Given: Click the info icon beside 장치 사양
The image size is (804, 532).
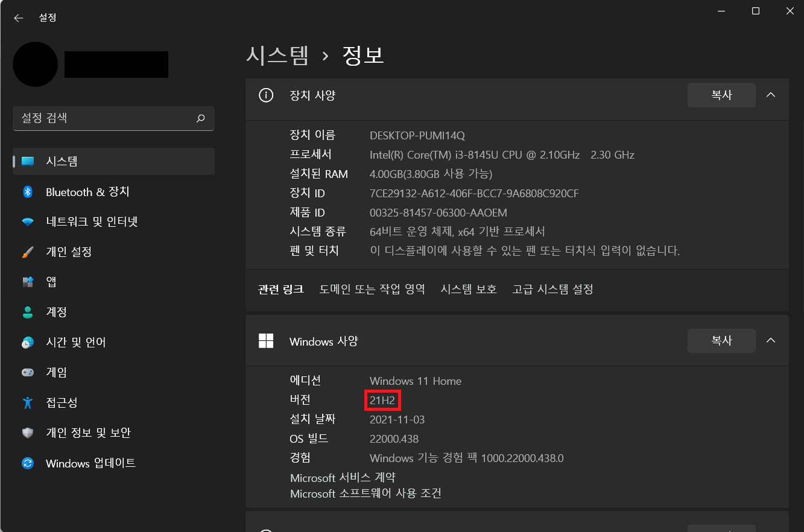Looking at the screenshot, I should pos(266,95).
